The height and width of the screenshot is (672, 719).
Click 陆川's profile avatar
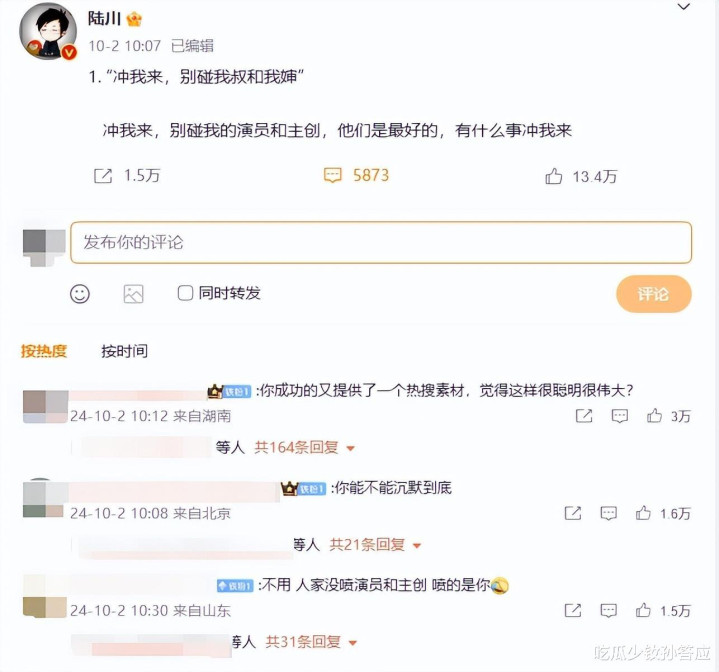[x=48, y=31]
